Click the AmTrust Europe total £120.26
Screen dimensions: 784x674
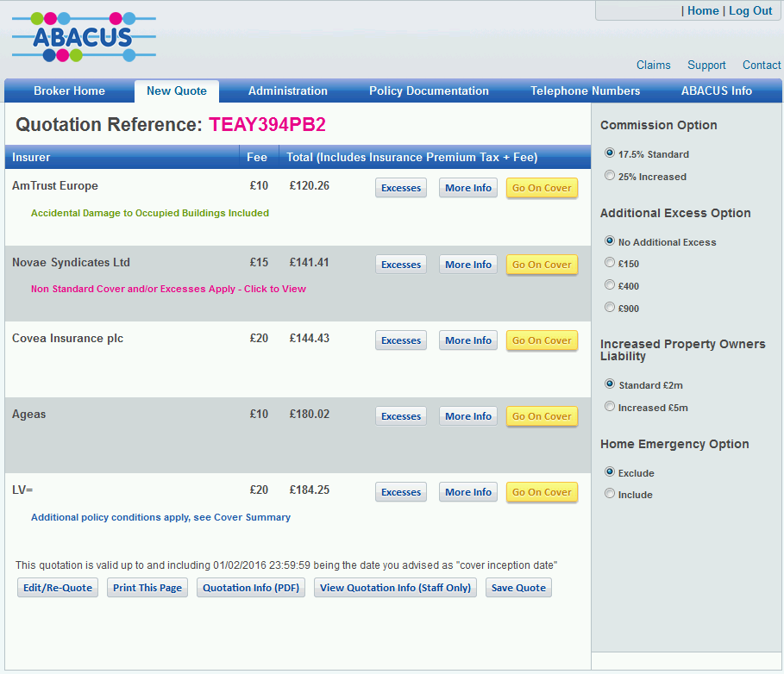310,186
